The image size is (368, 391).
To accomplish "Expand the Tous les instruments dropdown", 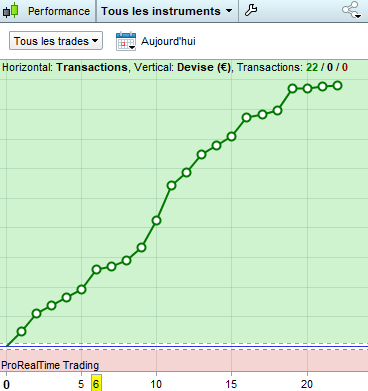I will tap(167, 11).
